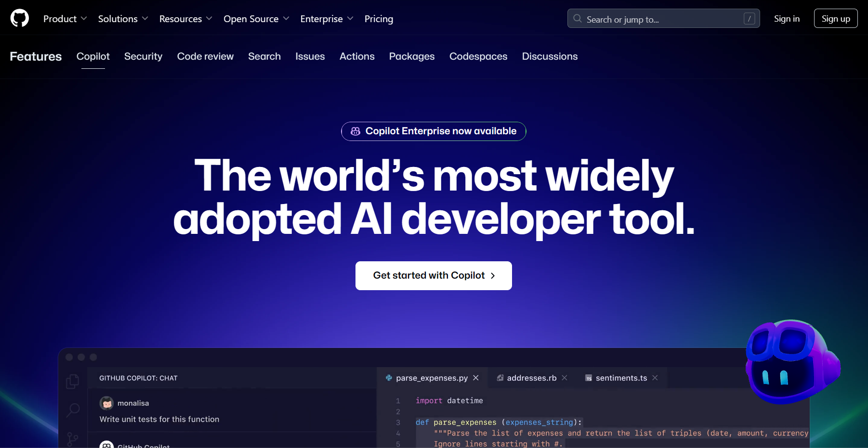Expand the Open Source menu
Screen dimensions: 868x448
(x=256, y=19)
